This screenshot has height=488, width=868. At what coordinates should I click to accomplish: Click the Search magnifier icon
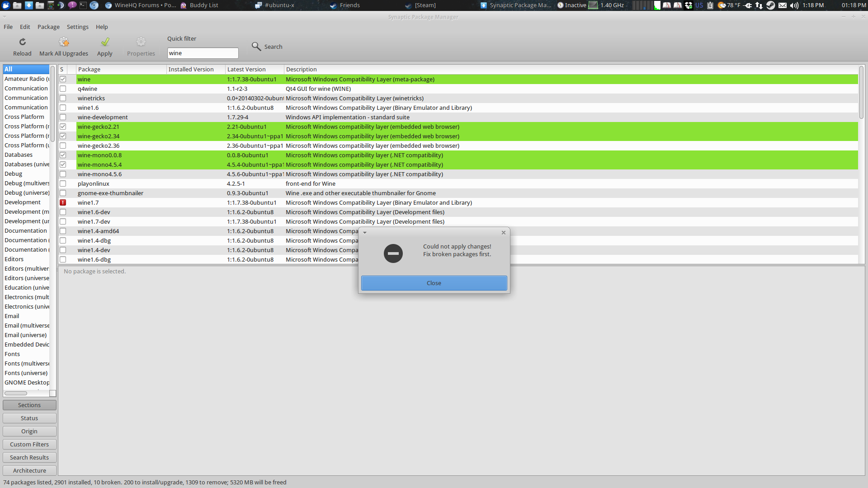256,47
